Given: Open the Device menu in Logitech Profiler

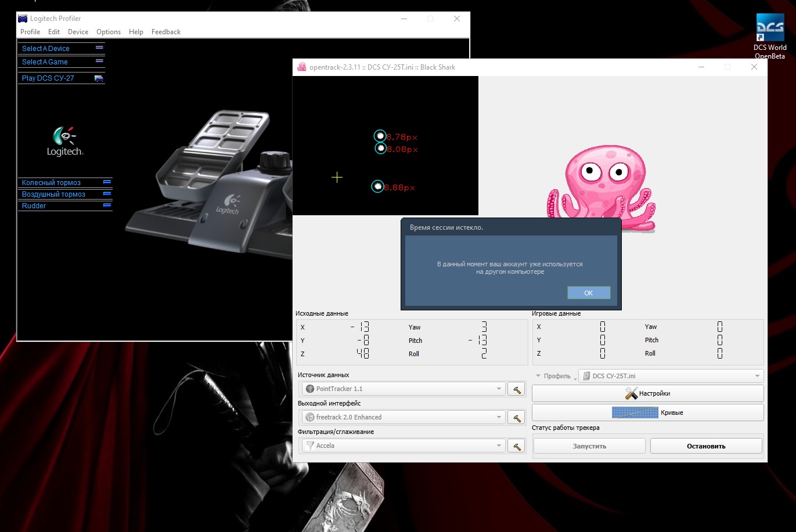Looking at the screenshot, I should (78, 32).
